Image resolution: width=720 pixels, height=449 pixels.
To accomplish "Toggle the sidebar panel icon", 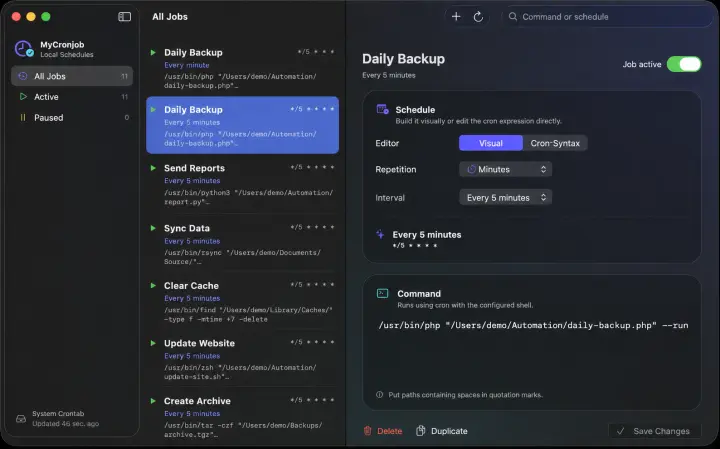I will pyautogui.click(x=124, y=17).
